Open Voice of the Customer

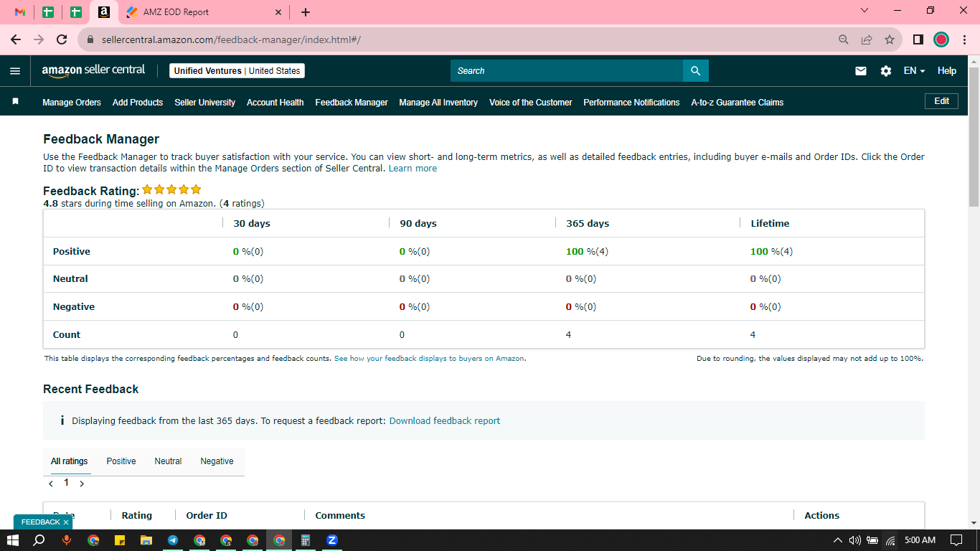tap(531, 103)
